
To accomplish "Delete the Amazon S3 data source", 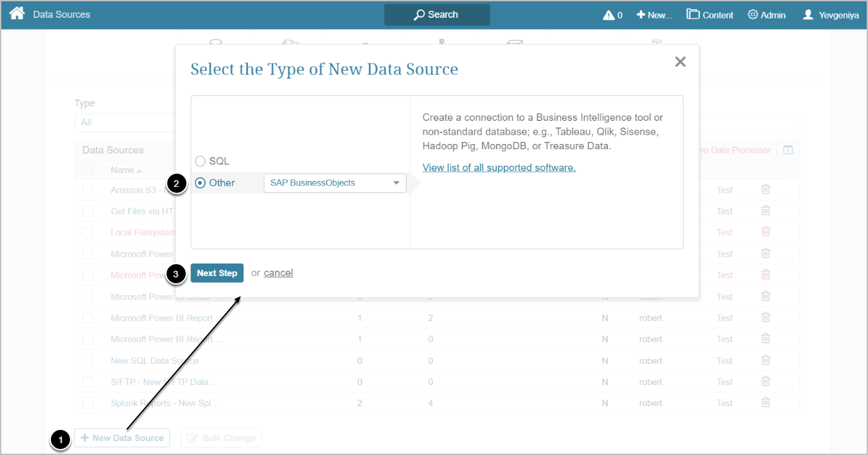I will 766,190.
